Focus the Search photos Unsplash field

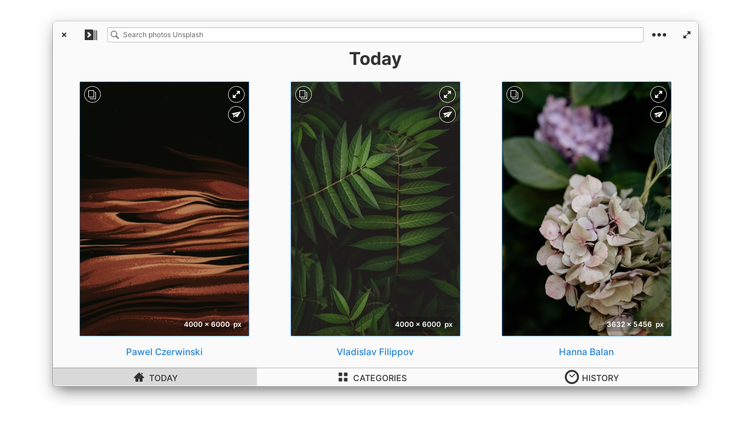[x=375, y=35]
